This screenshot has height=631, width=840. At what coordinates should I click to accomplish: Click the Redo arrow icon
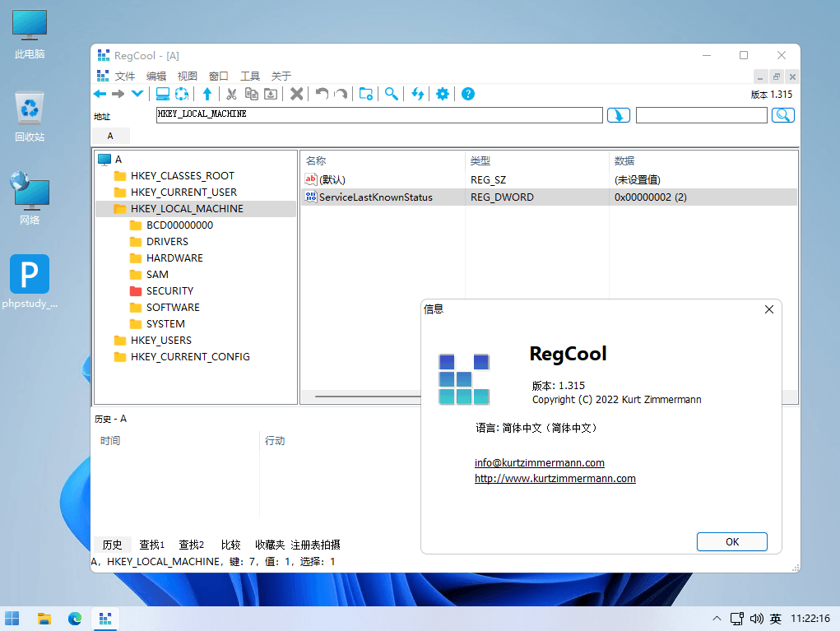pos(341,95)
